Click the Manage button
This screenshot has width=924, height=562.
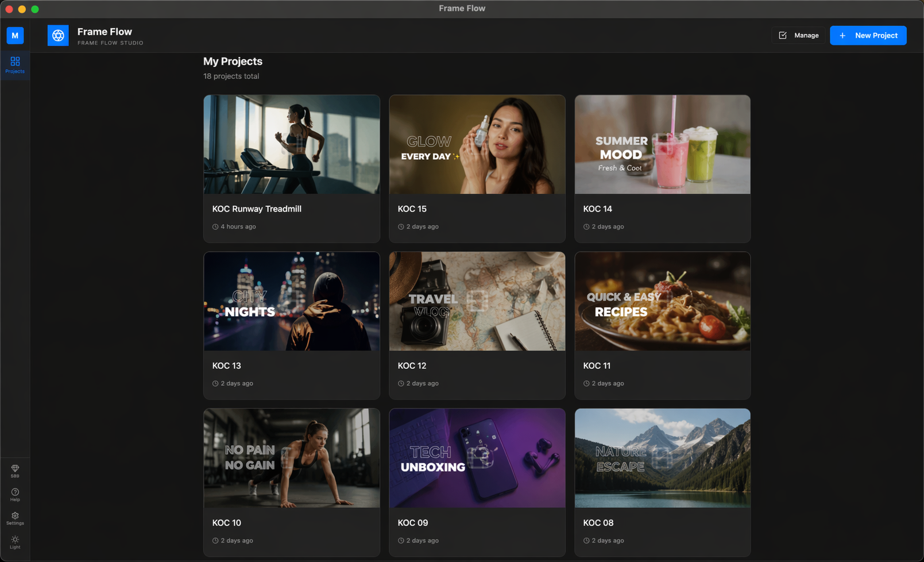(x=798, y=36)
